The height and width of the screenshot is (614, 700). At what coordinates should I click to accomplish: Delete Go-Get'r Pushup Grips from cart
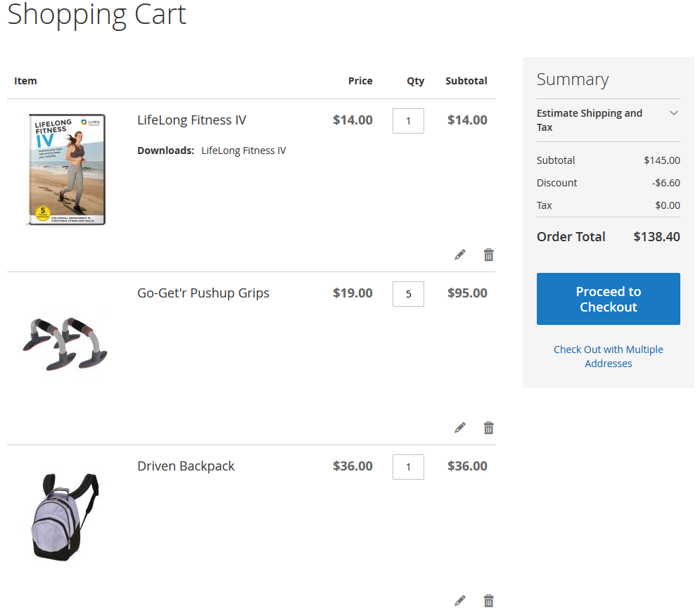[489, 428]
